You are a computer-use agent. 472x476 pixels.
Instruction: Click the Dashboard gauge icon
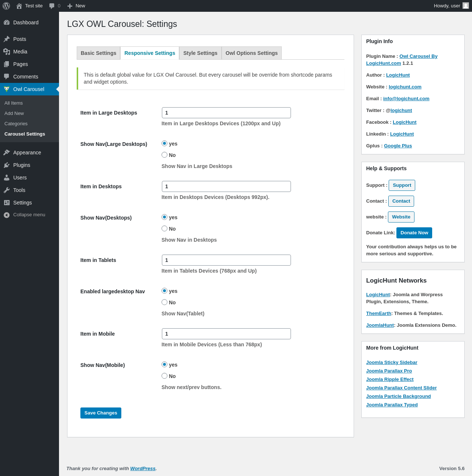coord(7,22)
